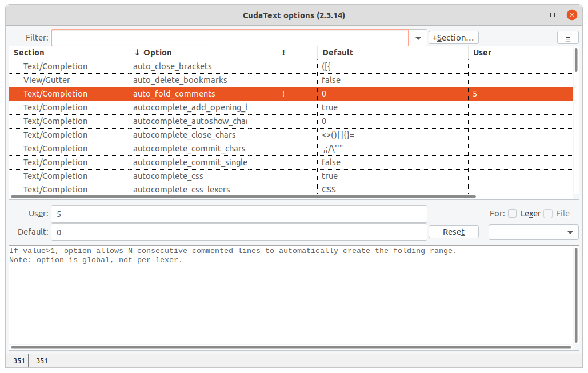Maximize the CudaText options window
Screen dimensions: 588x373
pyautogui.click(x=553, y=15)
